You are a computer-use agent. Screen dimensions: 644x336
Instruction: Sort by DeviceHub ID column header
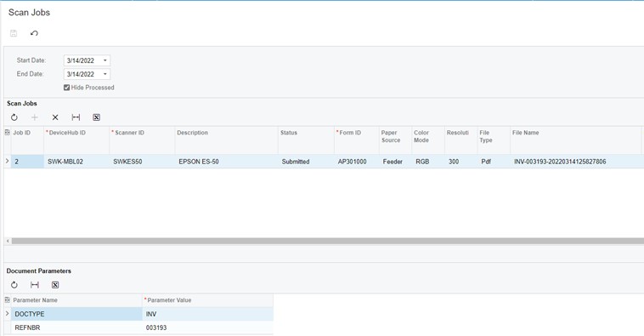pos(76,140)
